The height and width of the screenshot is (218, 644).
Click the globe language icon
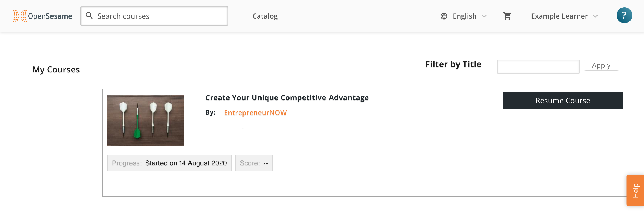pos(444,16)
